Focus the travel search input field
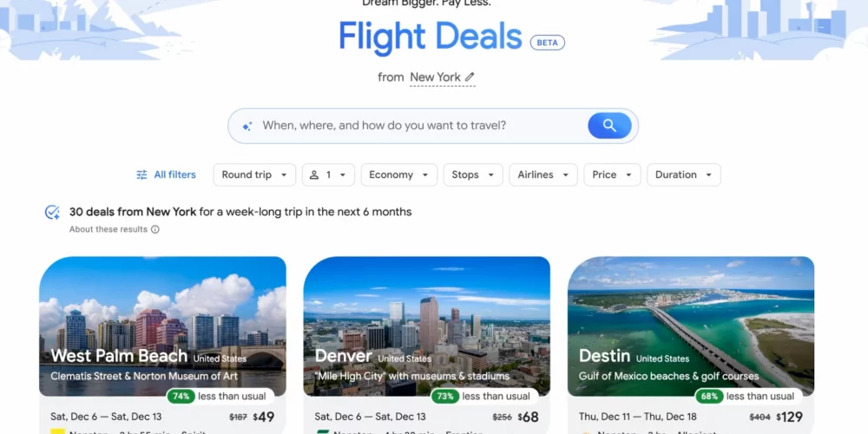868x434 pixels. 424,126
